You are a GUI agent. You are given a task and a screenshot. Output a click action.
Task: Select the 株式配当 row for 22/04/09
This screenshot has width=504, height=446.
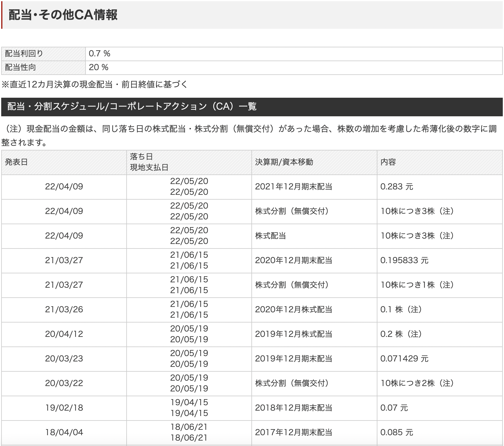(x=252, y=236)
